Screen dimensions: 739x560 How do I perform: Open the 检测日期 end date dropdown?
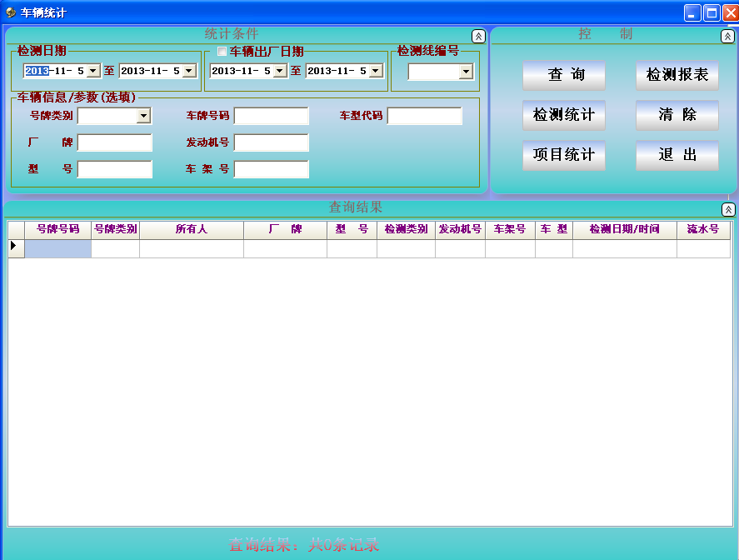(x=189, y=72)
